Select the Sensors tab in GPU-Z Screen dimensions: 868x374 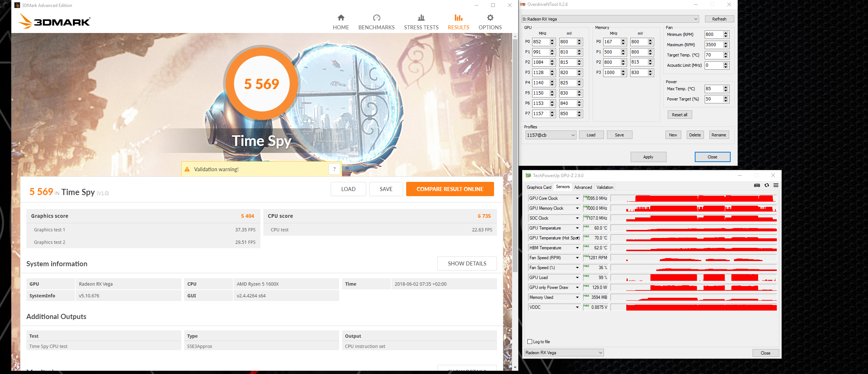pos(563,187)
